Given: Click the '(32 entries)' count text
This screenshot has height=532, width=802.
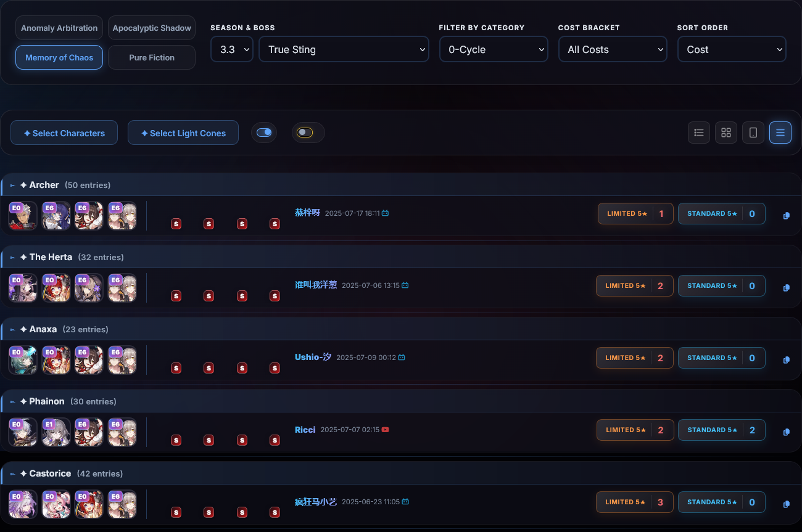Looking at the screenshot, I should (x=101, y=257).
